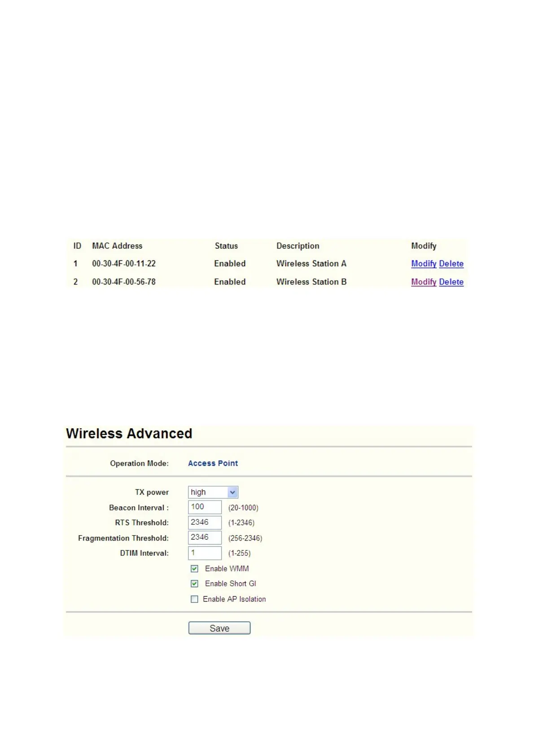Click Enabled status for Wireless Station A
This screenshot has height=756, width=534.
tap(230, 264)
